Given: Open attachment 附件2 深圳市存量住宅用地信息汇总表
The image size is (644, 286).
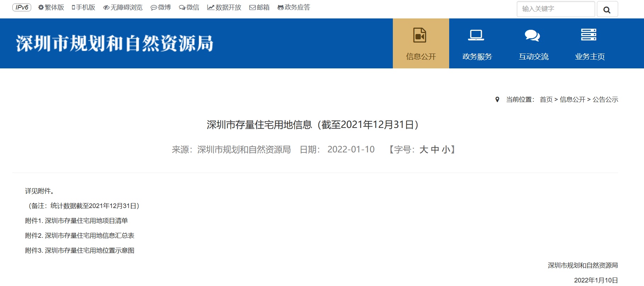Looking at the screenshot, I should coord(80,236).
